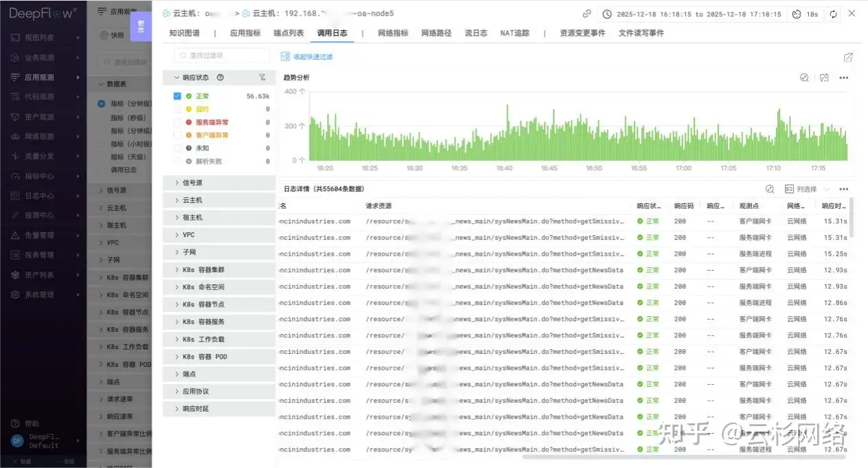Click the 日志中心 sidebar icon

(x=15, y=196)
